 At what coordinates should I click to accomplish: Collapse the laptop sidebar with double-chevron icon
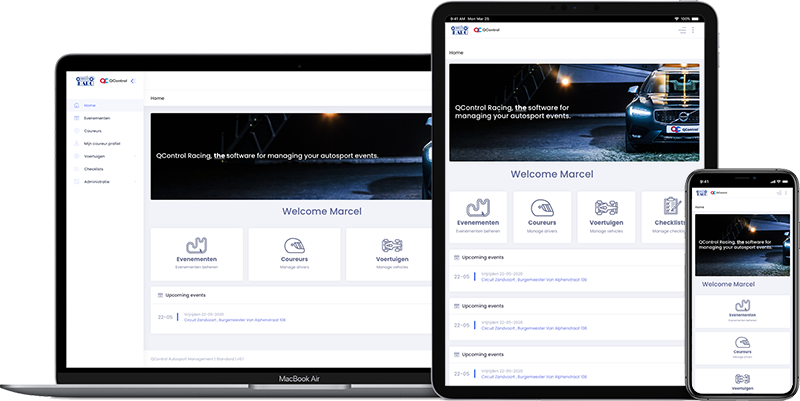pyautogui.click(x=133, y=81)
